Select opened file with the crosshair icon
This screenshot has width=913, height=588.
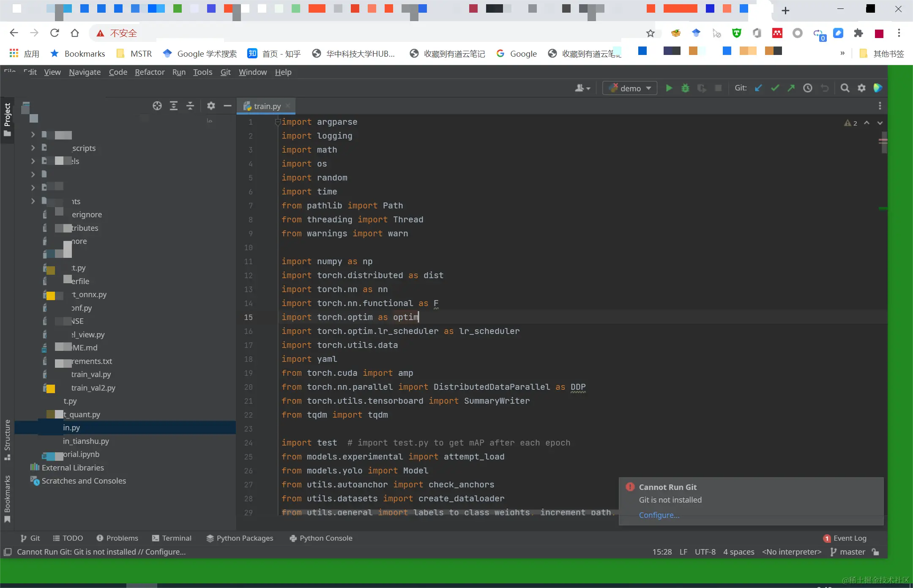[x=157, y=106]
